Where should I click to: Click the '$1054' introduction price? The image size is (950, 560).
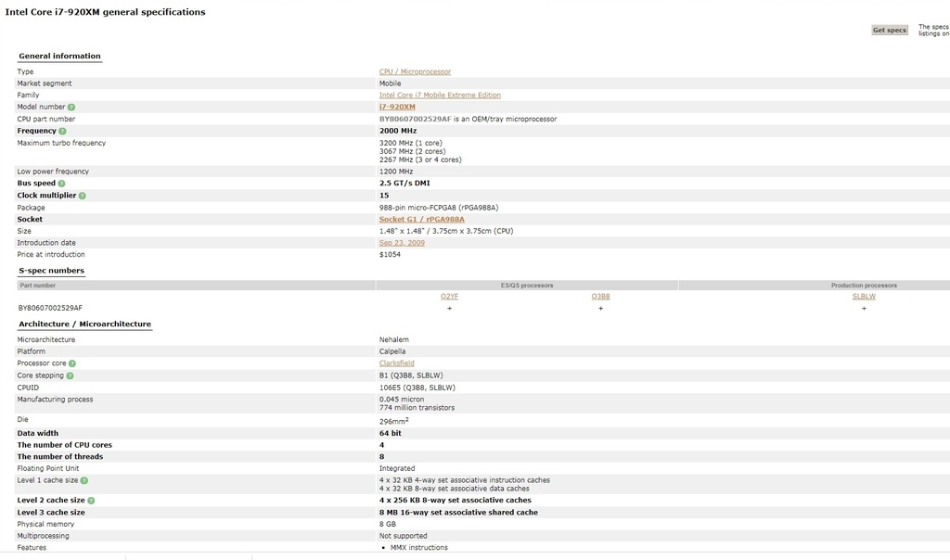(390, 254)
